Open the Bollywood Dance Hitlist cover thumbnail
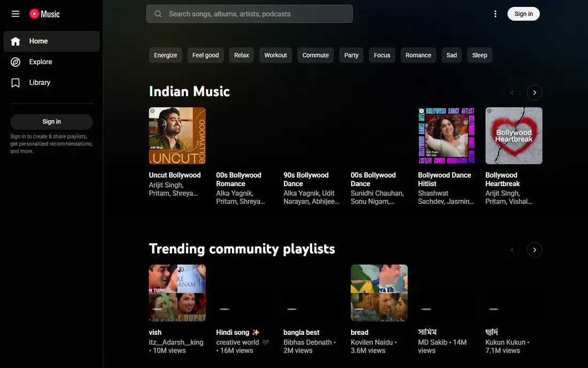This screenshot has width=588, height=368. coord(446,136)
